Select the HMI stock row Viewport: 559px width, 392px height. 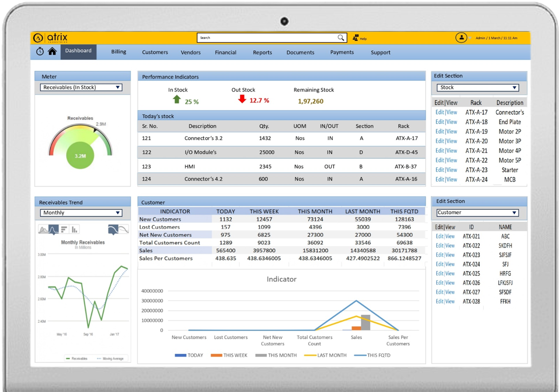(x=282, y=166)
